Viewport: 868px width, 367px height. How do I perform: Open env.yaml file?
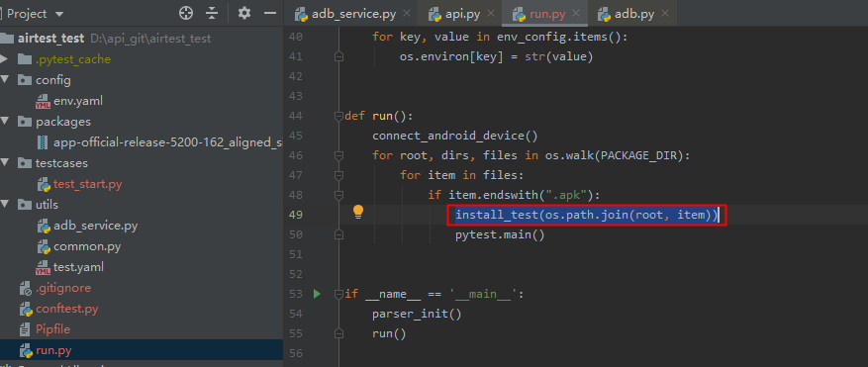click(78, 101)
